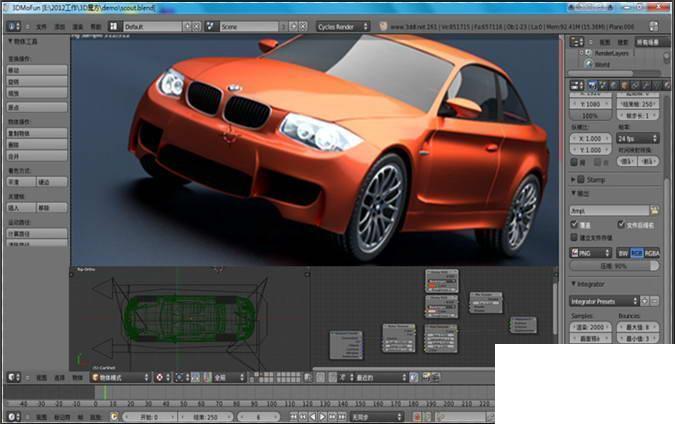The image size is (675, 424).
Task: Open the viewport shading selector beside object mode
Action: [x=162, y=378]
